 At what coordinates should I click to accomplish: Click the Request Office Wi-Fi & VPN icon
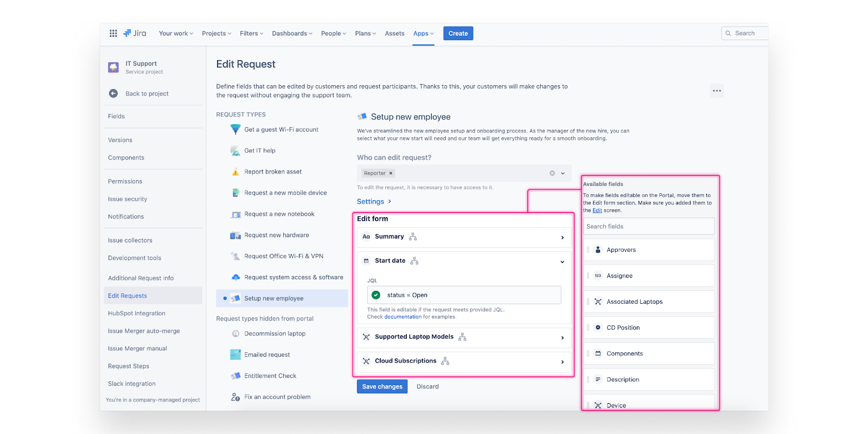pyautogui.click(x=235, y=256)
